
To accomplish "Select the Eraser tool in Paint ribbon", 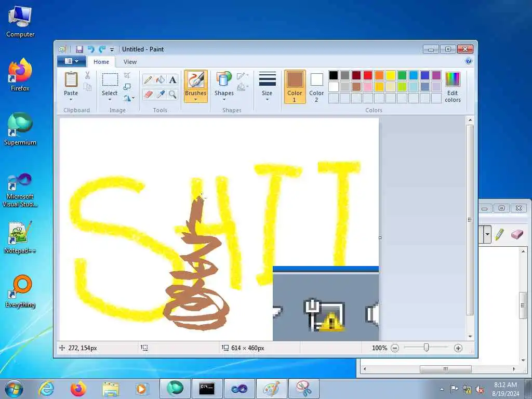I will coord(148,95).
